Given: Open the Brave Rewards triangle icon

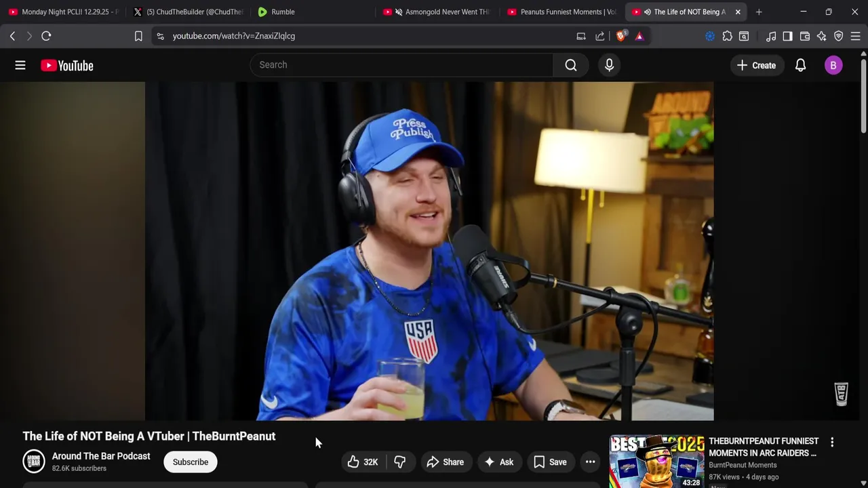Looking at the screenshot, I should click(x=639, y=36).
